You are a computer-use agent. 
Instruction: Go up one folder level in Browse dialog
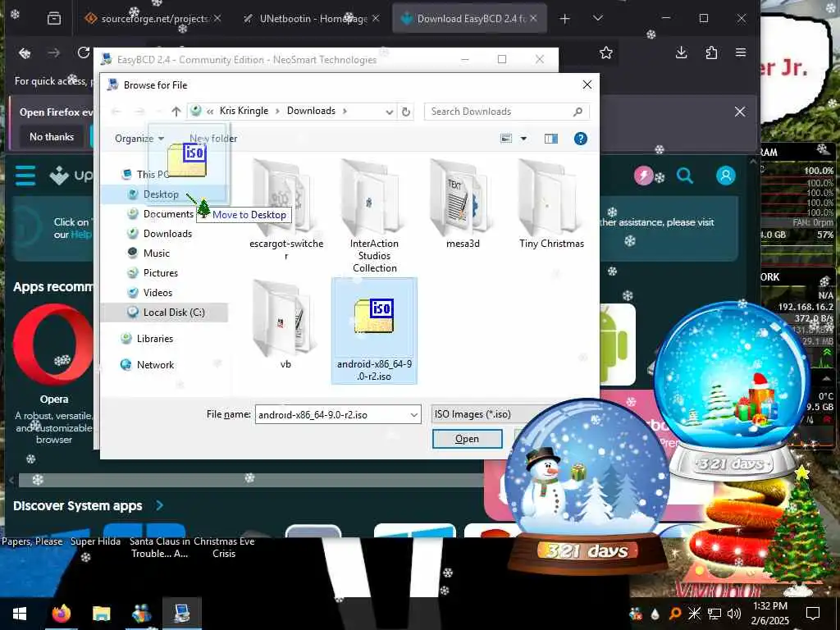click(x=176, y=112)
